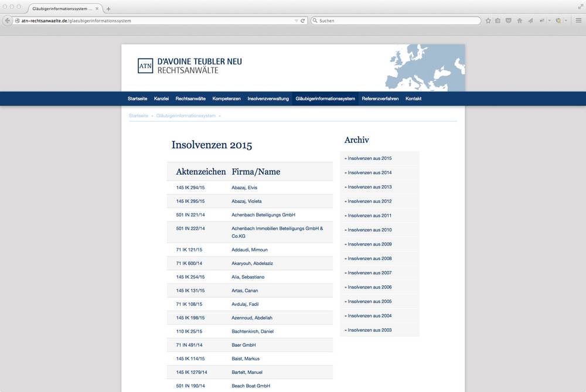This screenshot has width=586, height=392.
Task: Navigate to Referenzverfahren in the nav bar
Action: pyautogui.click(x=380, y=98)
